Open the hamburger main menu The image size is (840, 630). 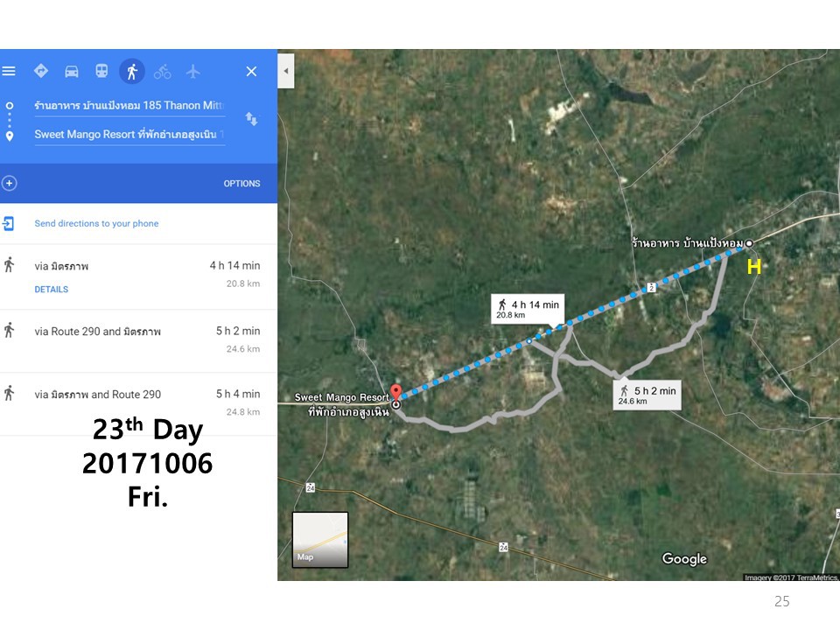(x=9, y=72)
